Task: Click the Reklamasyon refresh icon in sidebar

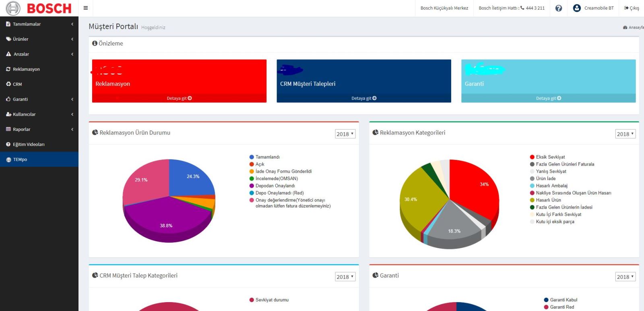Action: tap(8, 69)
